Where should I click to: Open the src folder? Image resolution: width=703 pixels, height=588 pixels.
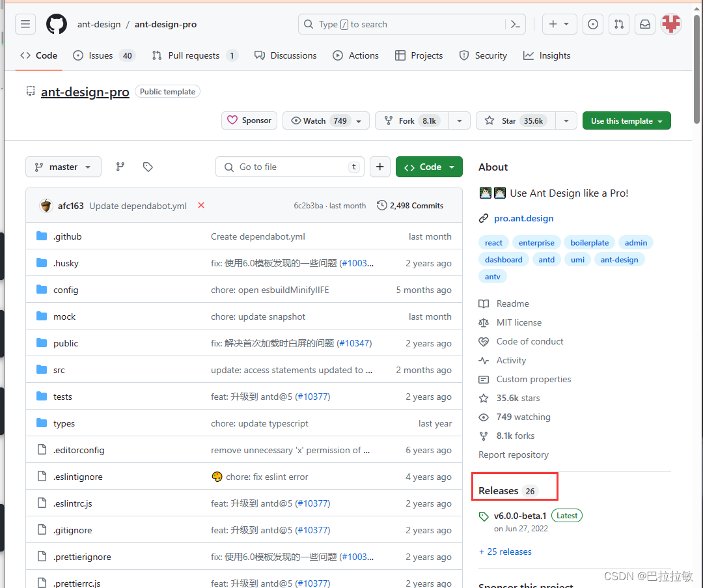pyautogui.click(x=59, y=370)
